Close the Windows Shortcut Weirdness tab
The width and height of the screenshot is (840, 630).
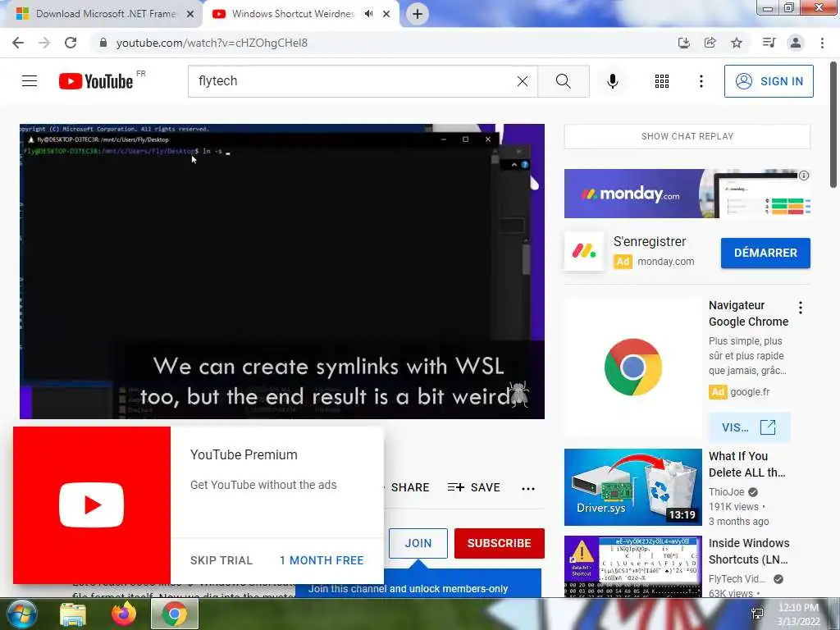click(x=386, y=14)
